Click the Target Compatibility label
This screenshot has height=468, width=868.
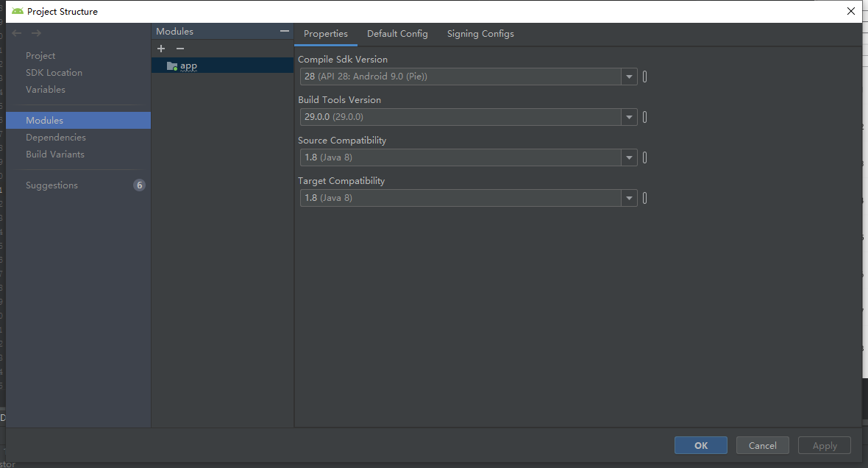[x=341, y=180]
